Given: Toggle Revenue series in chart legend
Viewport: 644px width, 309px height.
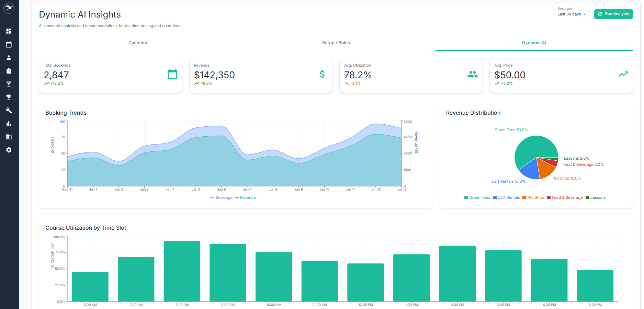Looking at the screenshot, I should click(246, 198).
